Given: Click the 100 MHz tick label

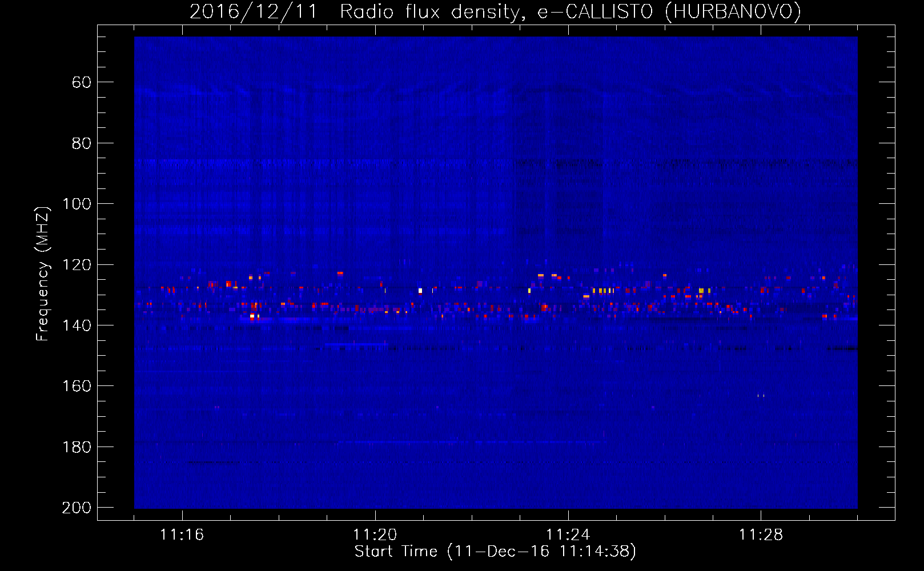Looking at the screenshot, I should pyautogui.click(x=77, y=204).
